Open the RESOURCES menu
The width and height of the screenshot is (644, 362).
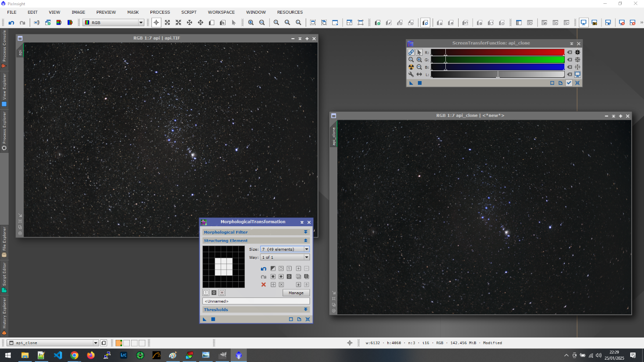[290, 12]
